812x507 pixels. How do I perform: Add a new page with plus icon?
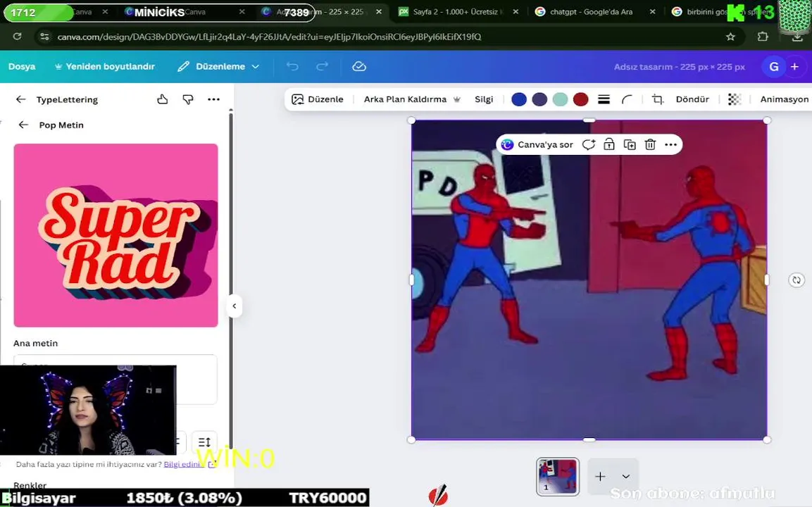[x=600, y=477]
